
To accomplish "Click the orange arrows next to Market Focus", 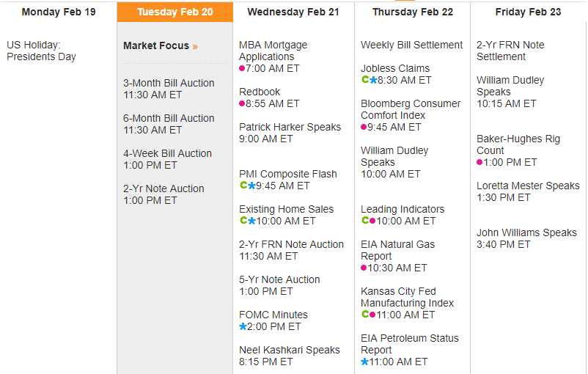I will pos(195,46).
